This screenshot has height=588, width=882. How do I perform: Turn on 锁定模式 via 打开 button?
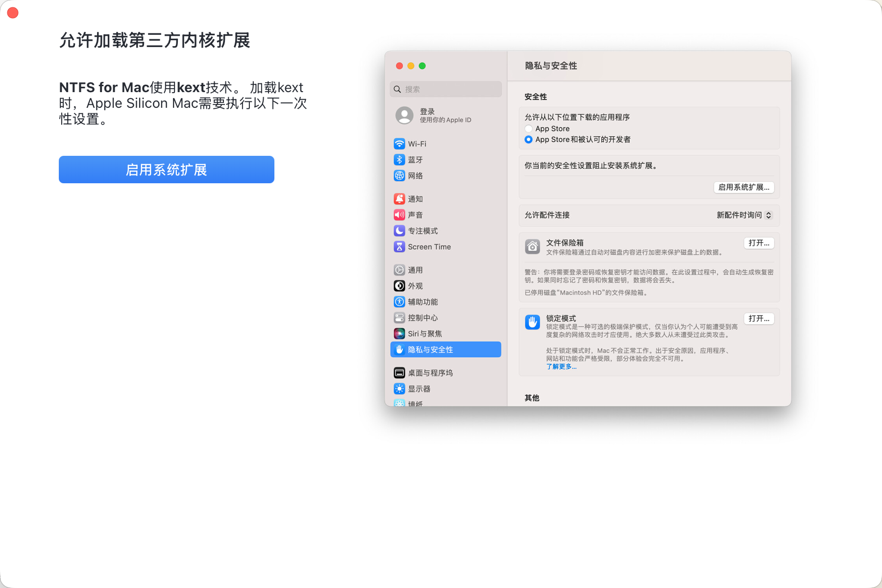click(x=759, y=318)
